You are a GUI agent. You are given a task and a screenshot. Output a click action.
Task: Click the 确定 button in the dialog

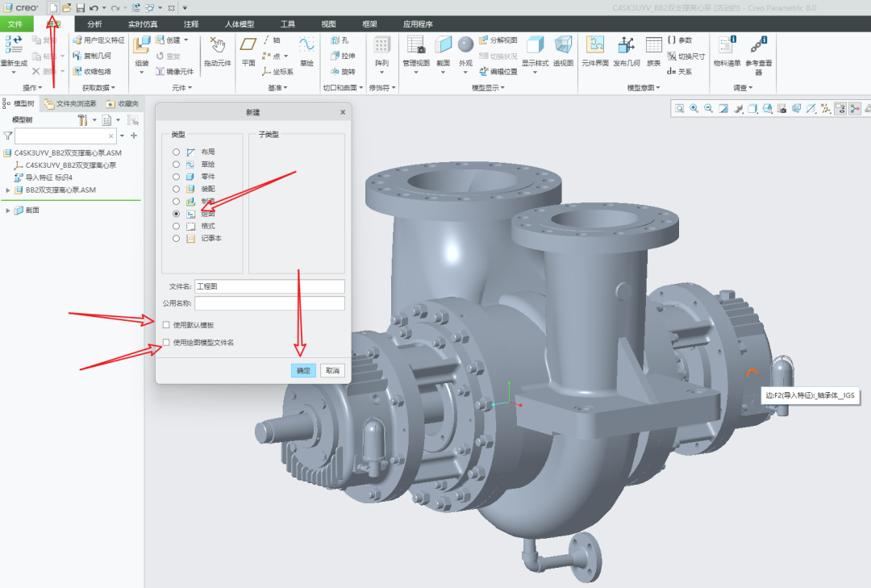point(303,370)
